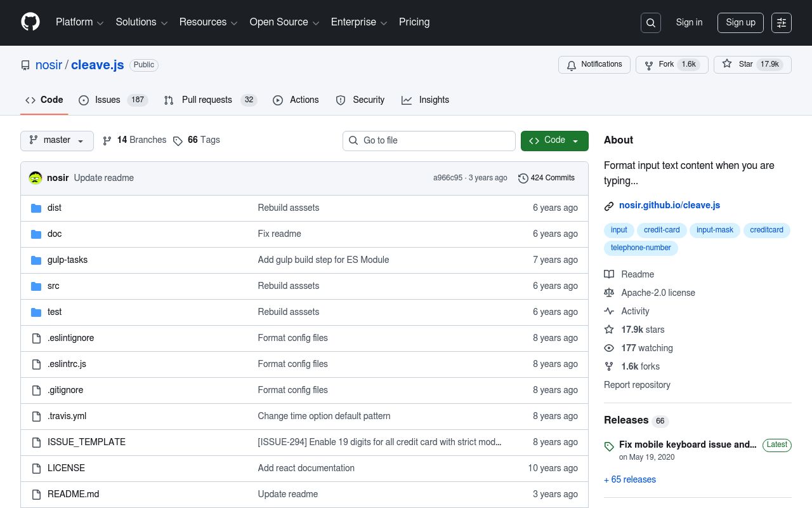Star the cleave.js repository

coord(752,64)
